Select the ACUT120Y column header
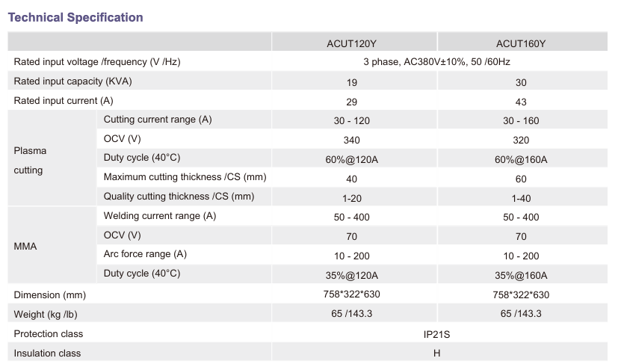This screenshot has width=621, height=364. (x=351, y=43)
